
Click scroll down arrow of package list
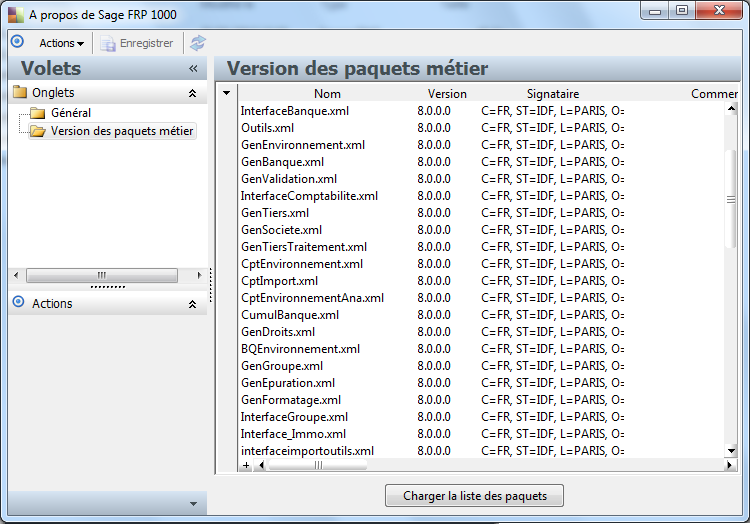(x=731, y=450)
